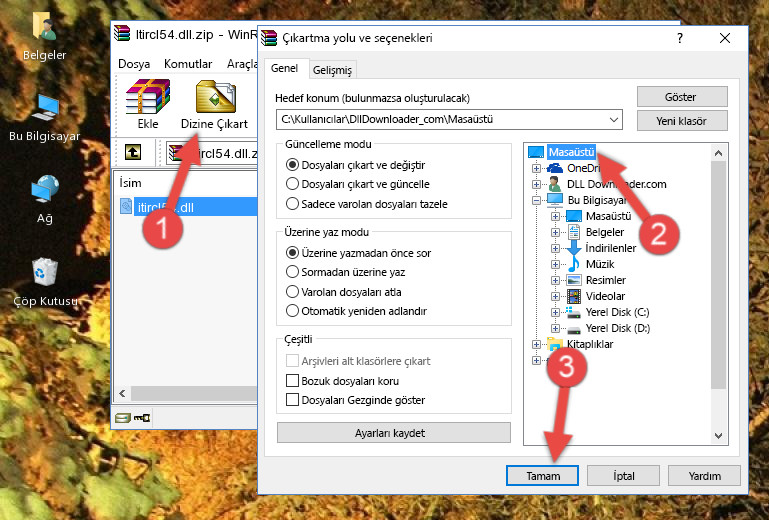The height and width of the screenshot is (520, 769).
Task: Go up one folder in WinRAR
Action: [x=133, y=153]
